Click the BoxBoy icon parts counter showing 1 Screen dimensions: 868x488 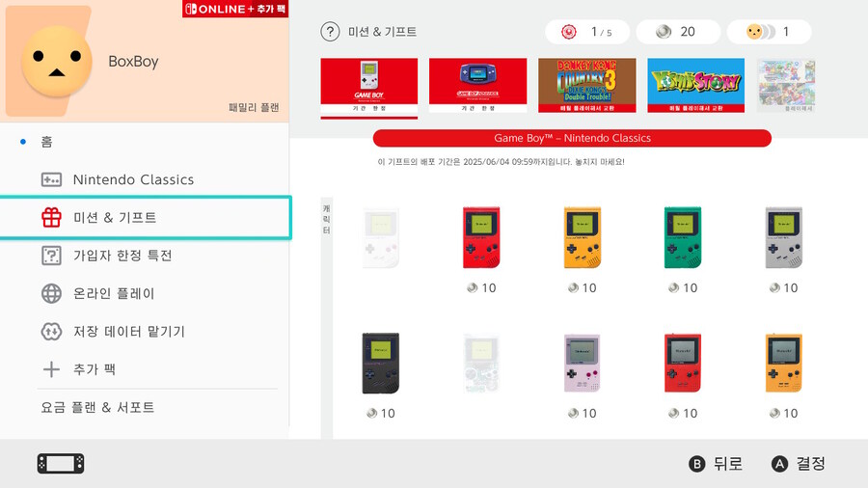tap(769, 32)
